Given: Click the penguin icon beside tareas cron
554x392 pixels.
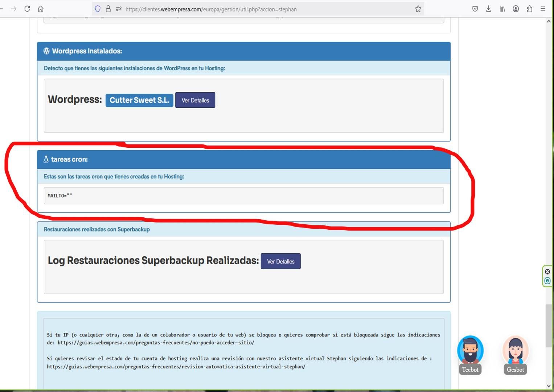Looking at the screenshot, I should [46, 159].
